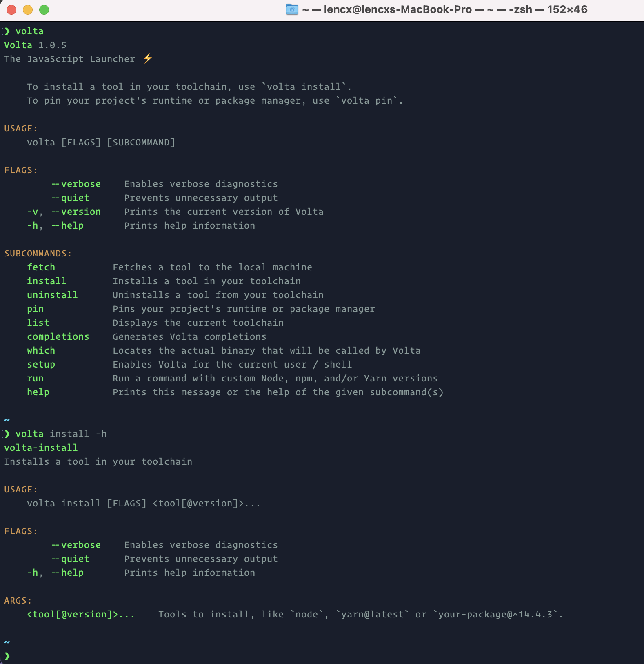Click 'Generates Volta completions' description
Image resolution: width=644 pixels, height=664 pixels.
[x=189, y=336]
